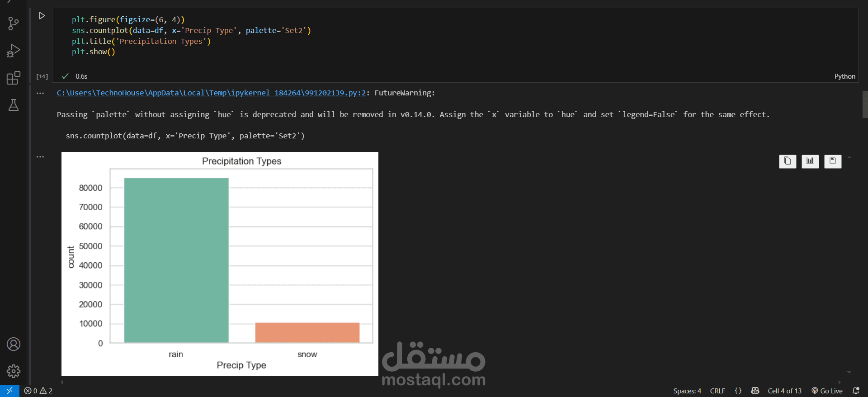Viewport: 868px width, 397px height.
Task: Open the ipykernel temp file link
Action: [211, 93]
